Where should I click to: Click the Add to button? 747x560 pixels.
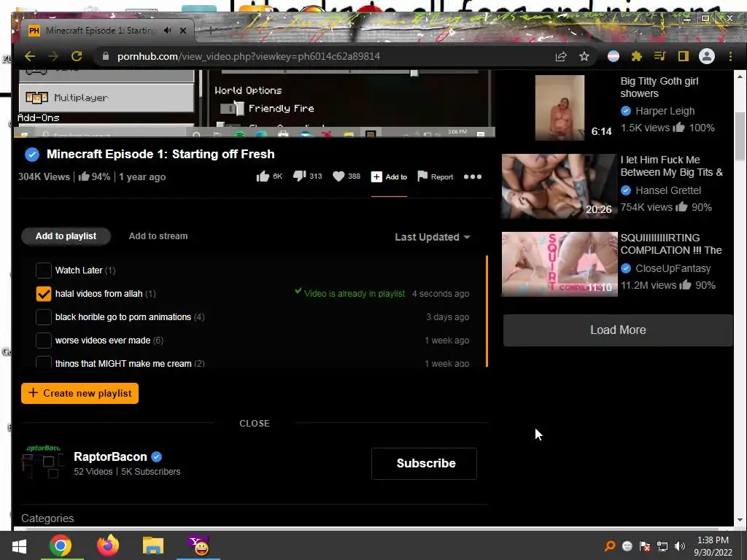(x=390, y=176)
